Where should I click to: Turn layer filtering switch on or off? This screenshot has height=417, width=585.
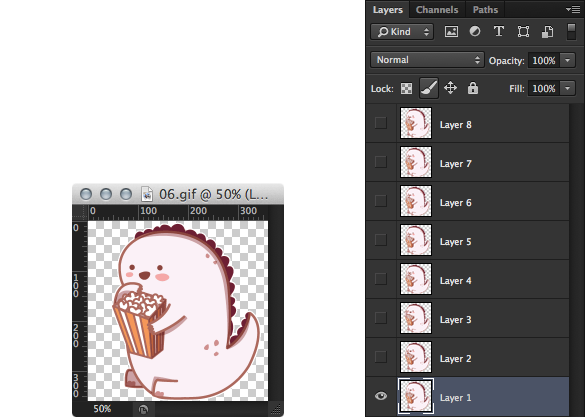point(571,32)
